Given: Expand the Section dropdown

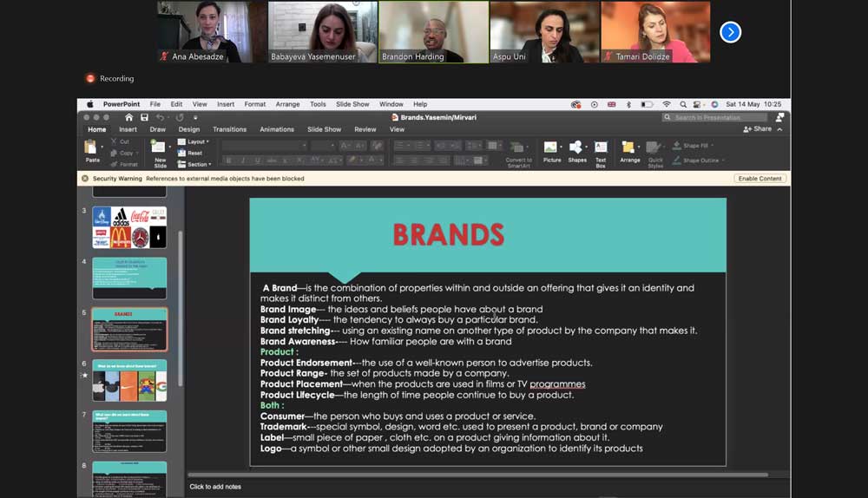Looking at the screenshot, I should click(x=194, y=164).
